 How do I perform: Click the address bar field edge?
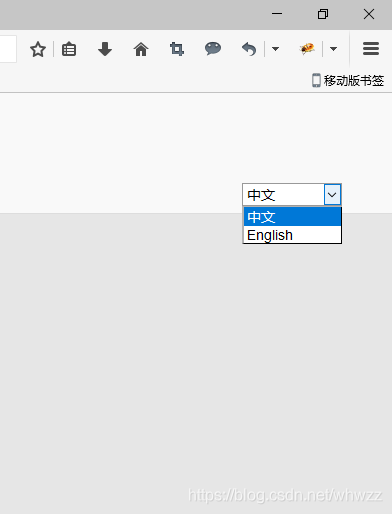pos(8,49)
